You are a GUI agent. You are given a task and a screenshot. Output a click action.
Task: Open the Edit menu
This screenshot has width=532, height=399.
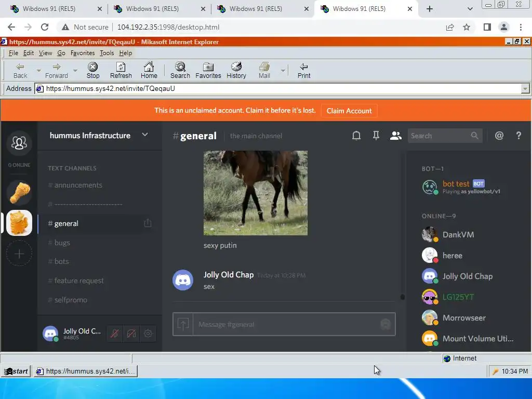[x=29, y=53]
